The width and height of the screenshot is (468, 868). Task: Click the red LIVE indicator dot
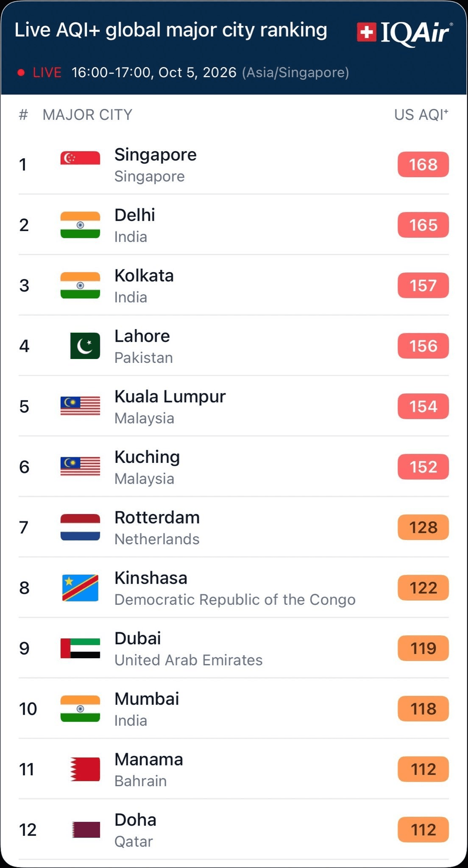click(x=21, y=72)
